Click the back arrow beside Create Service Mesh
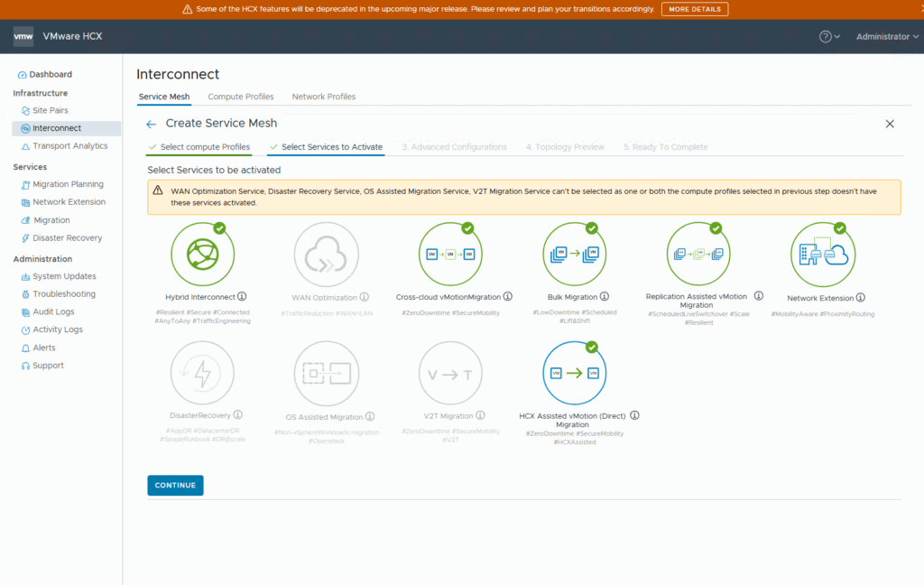Image resolution: width=924 pixels, height=585 pixels. (x=152, y=124)
